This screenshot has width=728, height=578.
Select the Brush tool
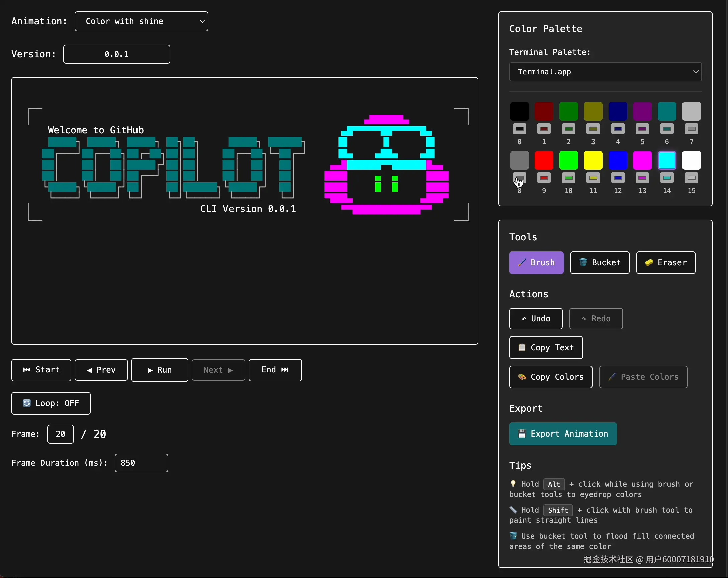click(536, 262)
